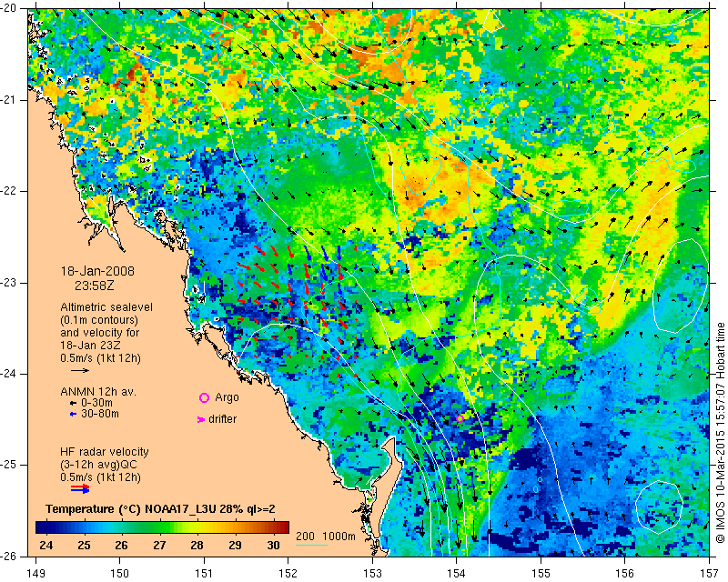
Task: Click the colorbar tick label '28'
Action: (x=197, y=546)
